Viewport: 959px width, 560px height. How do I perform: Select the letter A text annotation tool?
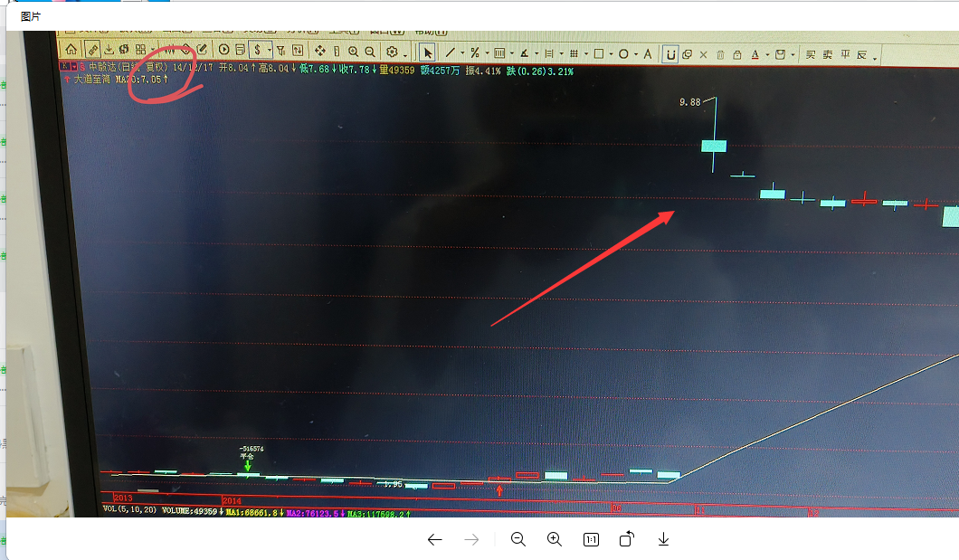pyautogui.click(x=648, y=53)
